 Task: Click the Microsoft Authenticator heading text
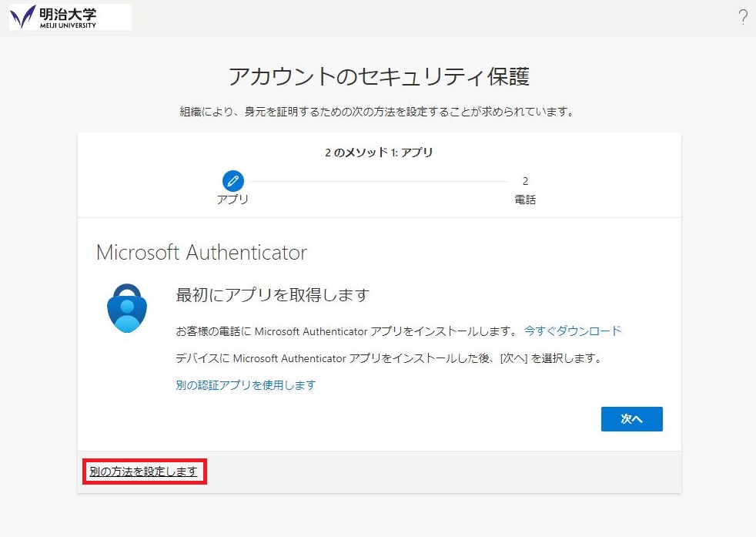point(202,253)
